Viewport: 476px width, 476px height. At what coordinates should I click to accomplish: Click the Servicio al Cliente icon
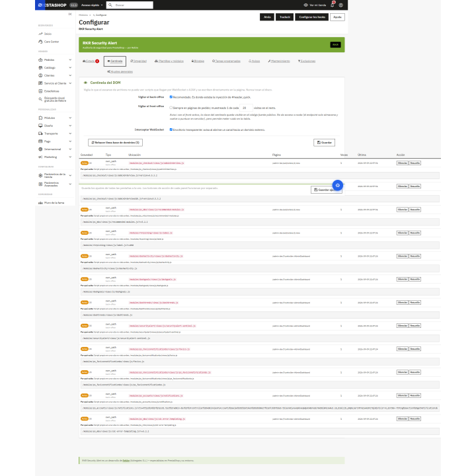tap(40, 83)
